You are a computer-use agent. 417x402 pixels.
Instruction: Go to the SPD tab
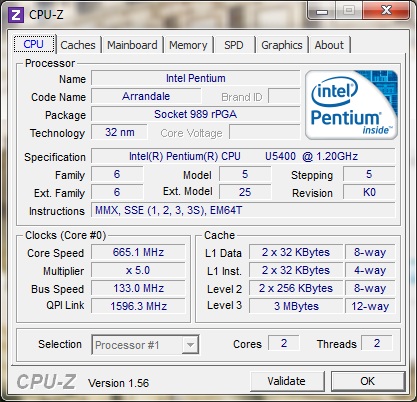click(234, 45)
